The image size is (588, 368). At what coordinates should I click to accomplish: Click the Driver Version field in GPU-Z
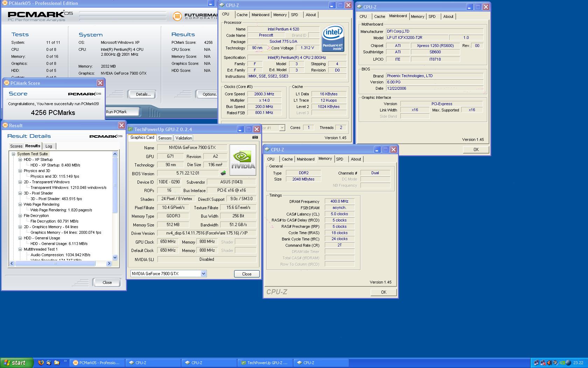click(207, 233)
